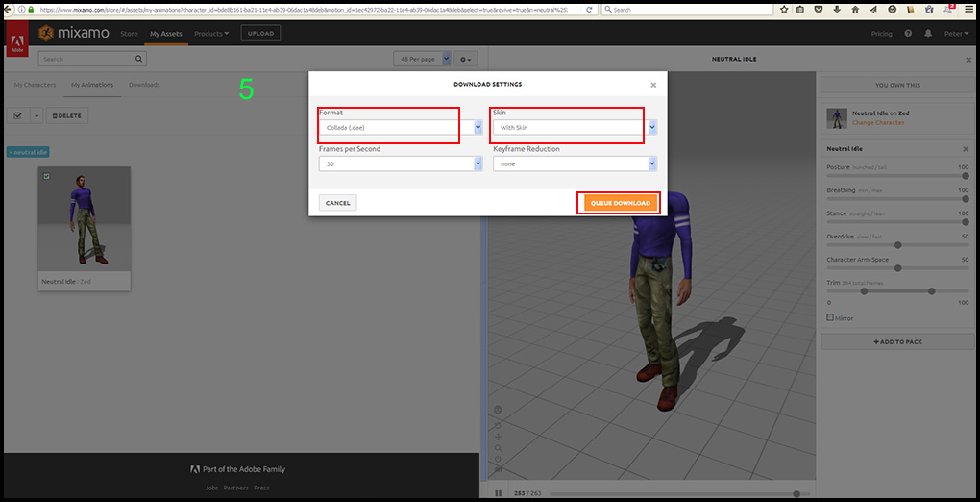Bookmark this page with the star icon
Viewport: 980px width, 502px height.
click(784, 10)
